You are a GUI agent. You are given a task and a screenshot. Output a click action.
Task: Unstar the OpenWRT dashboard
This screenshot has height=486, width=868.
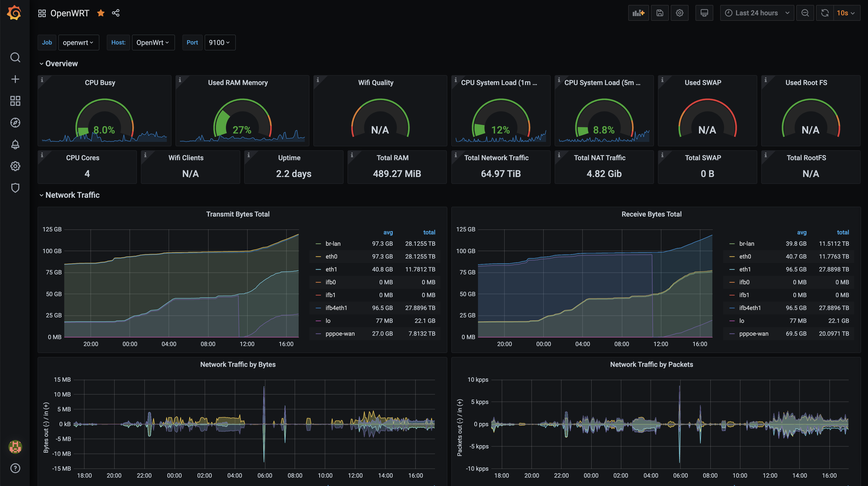101,13
